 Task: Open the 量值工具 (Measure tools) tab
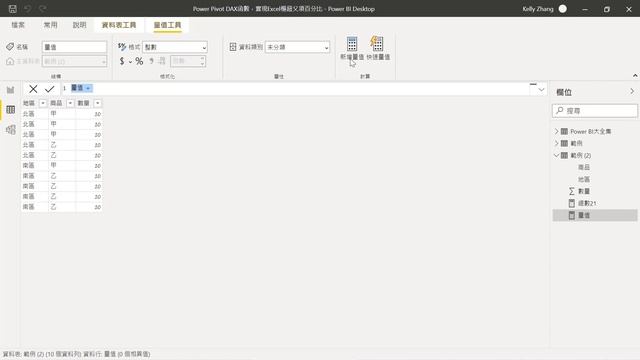point(167,25)
